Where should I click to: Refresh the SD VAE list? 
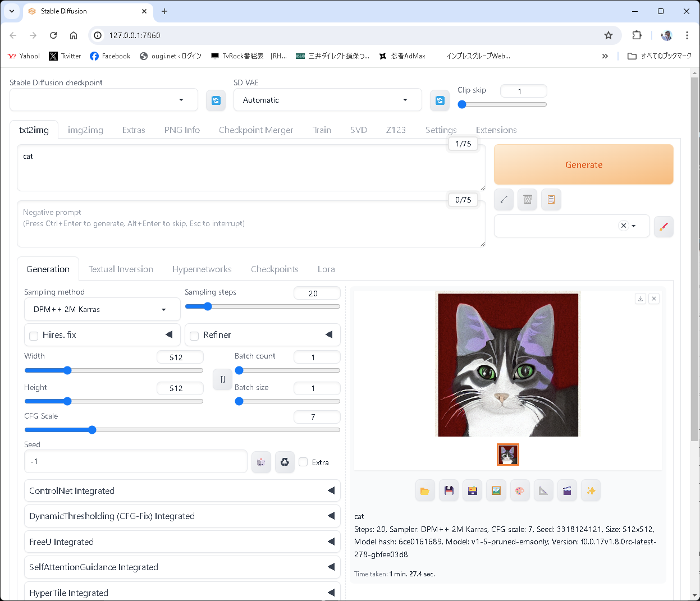point(440,100)
